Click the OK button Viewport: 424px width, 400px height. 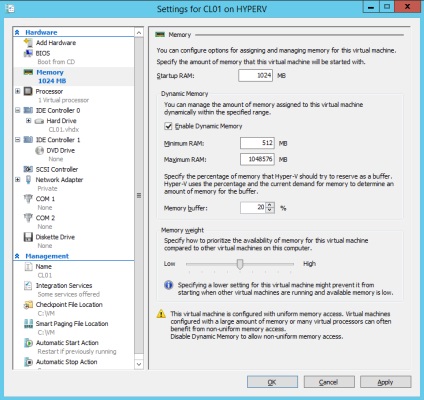click(x=272, y=382)
